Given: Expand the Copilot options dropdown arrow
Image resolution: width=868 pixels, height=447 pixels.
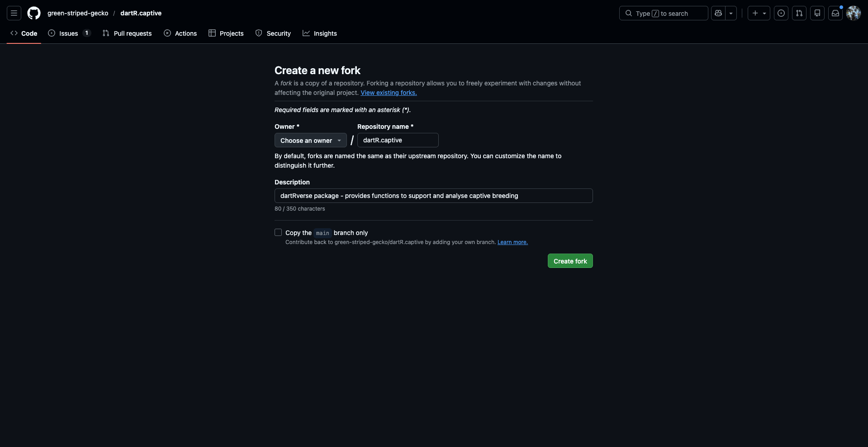Looking at the screenshot, I should (x=731, y=13).
